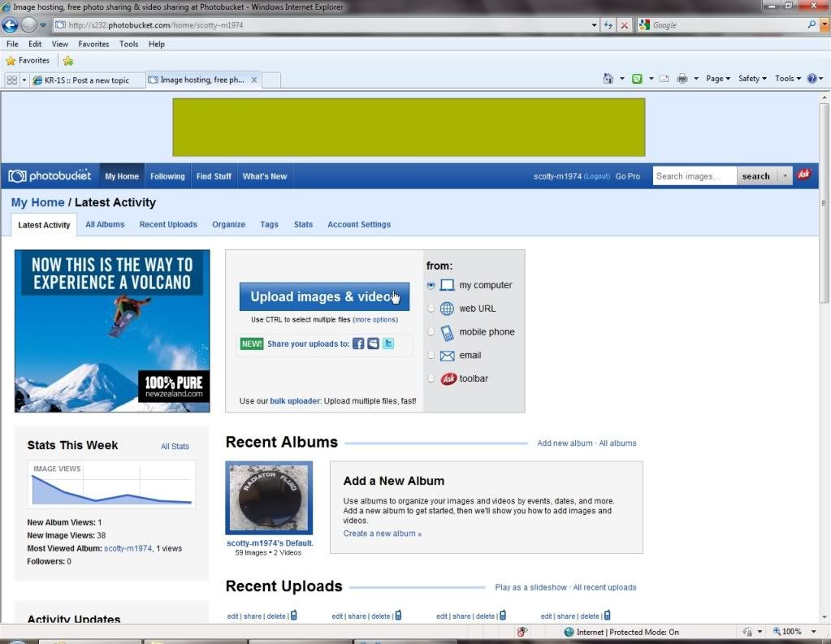Click the Refresh icon beside the address bar
The image size is (831, 644).
(x=608, y=25)
